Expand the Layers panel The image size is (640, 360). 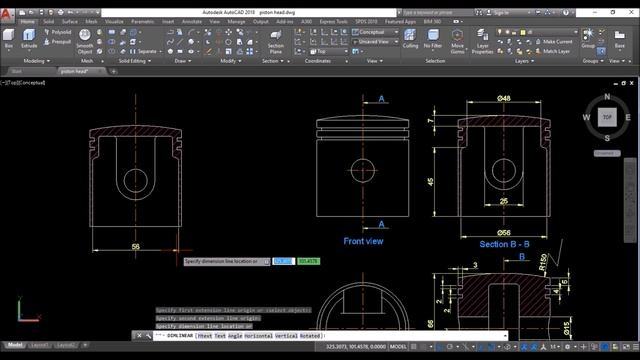[x=524, y=61]
